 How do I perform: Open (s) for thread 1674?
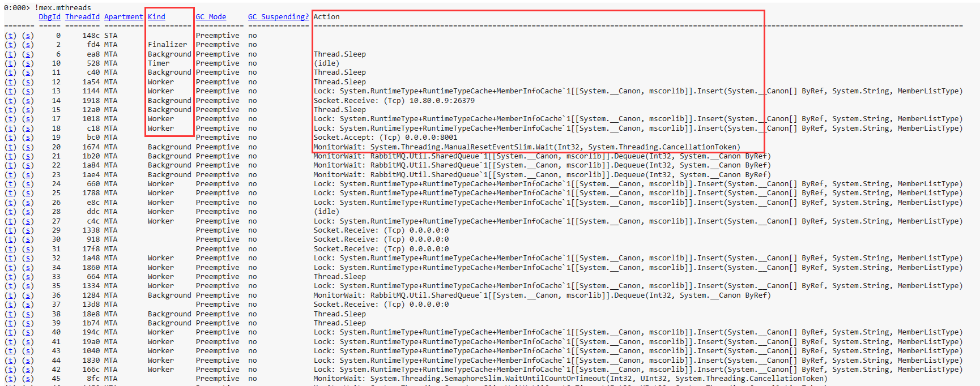[x=28, y=147]
